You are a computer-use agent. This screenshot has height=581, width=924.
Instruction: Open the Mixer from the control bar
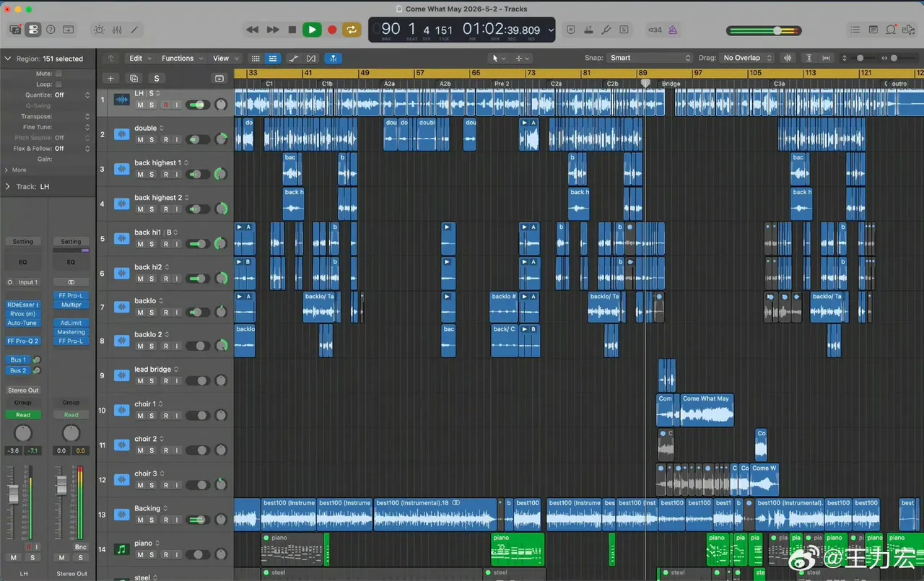[116, 30]
